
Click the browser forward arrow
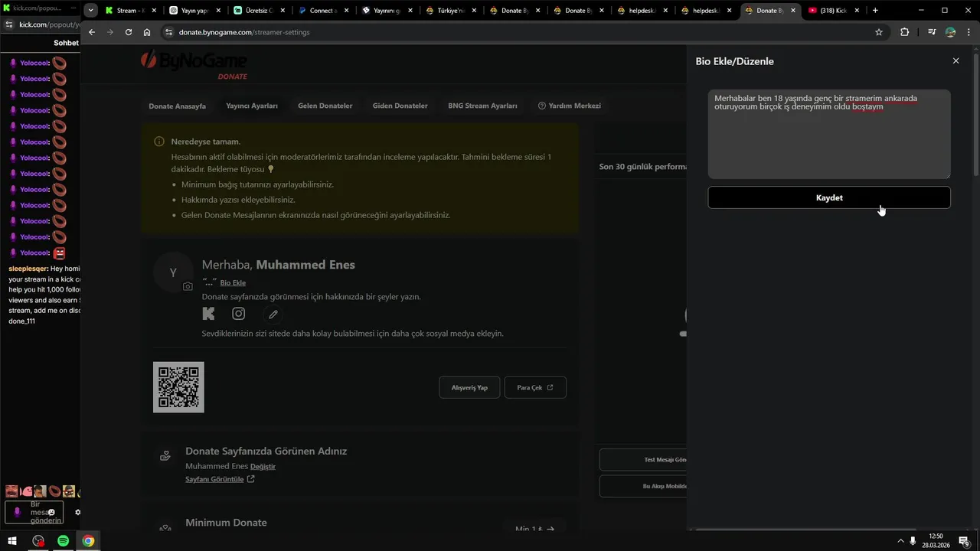pos(110,32)
